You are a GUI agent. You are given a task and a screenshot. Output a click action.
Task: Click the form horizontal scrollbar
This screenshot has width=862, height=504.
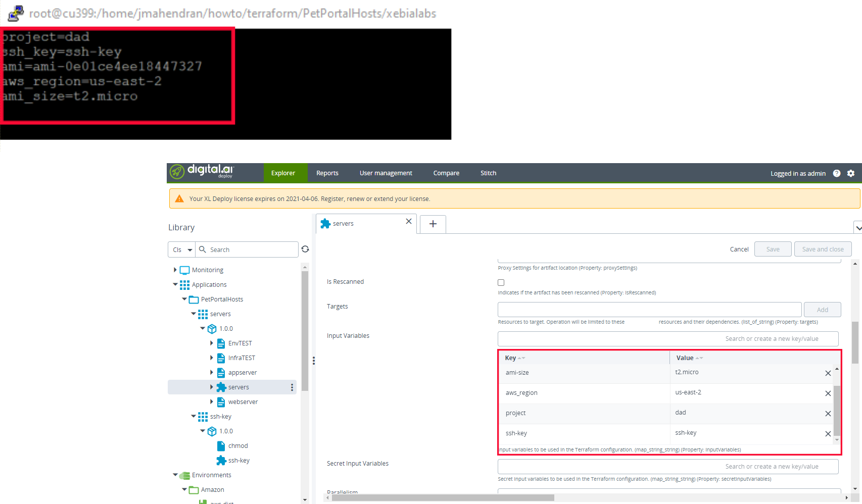pyautogui.click(x=443, y=497)
